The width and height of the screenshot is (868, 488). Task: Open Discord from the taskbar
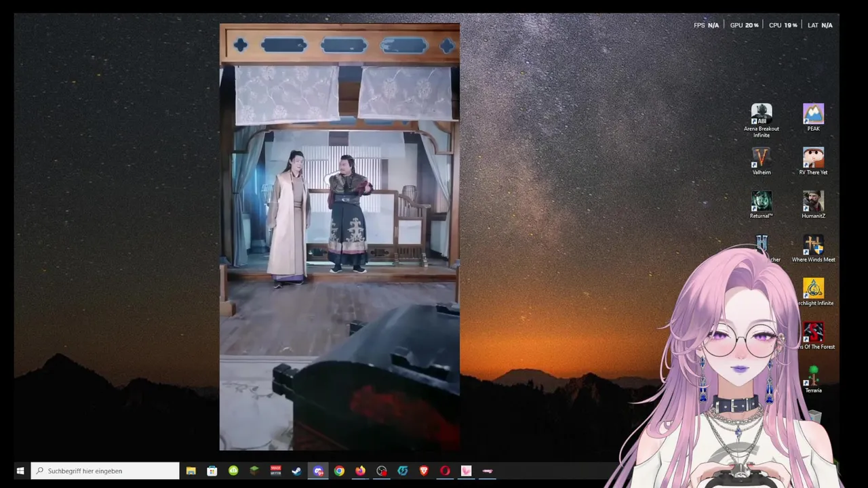[318, 470]
